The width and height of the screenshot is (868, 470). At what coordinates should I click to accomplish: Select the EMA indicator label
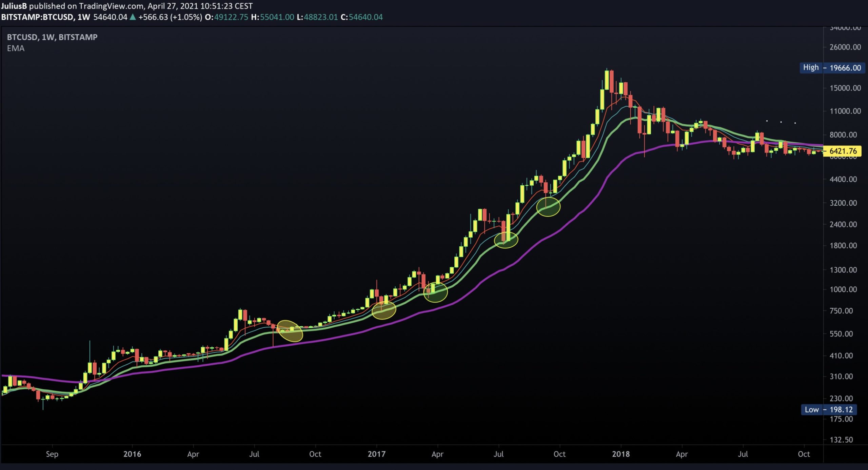[x=16, y=48]
